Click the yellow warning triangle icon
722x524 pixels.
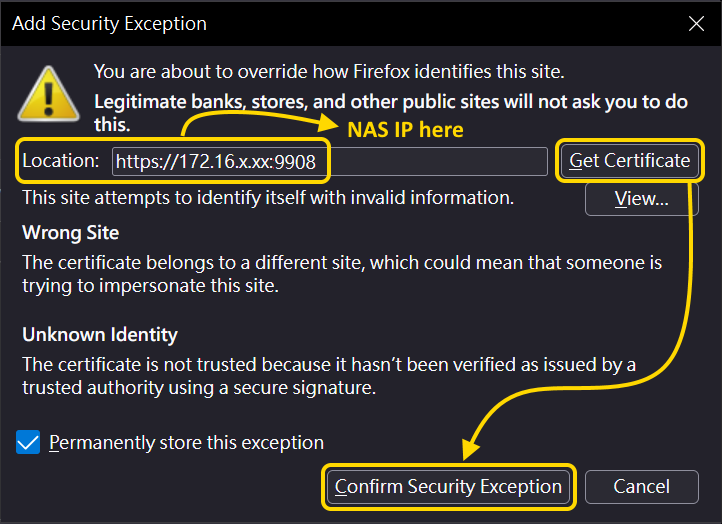coord(48,94)
